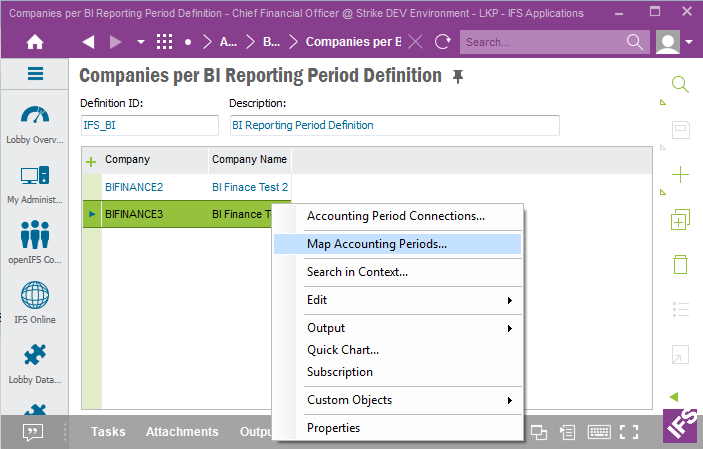Image resolution: width=703 pixels, height=449 pixels.
Task: Open the BIFINANCE2 company link
Action: [134, 187]
